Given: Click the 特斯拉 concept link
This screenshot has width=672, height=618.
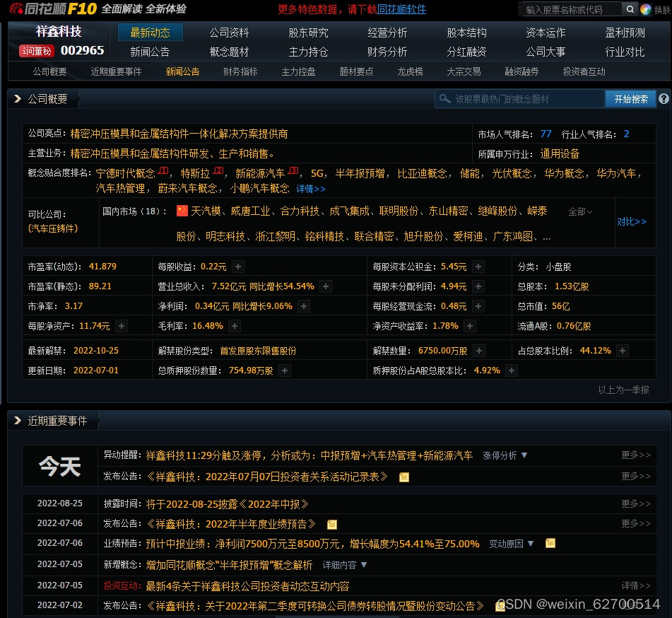Looking at the screenshot, I should coord(196,173).
